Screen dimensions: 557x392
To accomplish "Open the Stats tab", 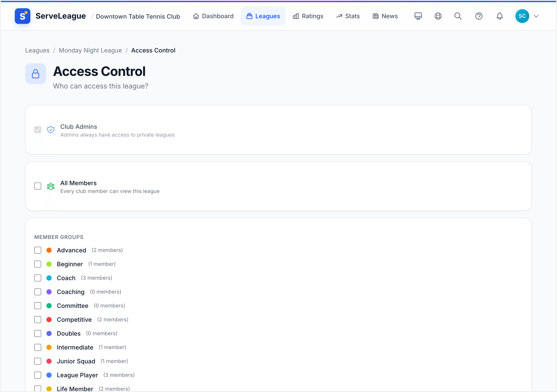I will (348, 16).
